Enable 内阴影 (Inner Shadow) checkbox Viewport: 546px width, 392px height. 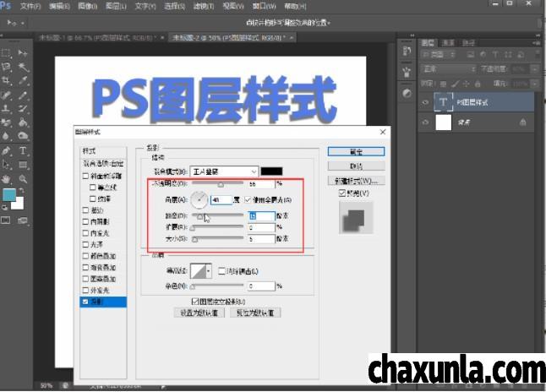85,221
